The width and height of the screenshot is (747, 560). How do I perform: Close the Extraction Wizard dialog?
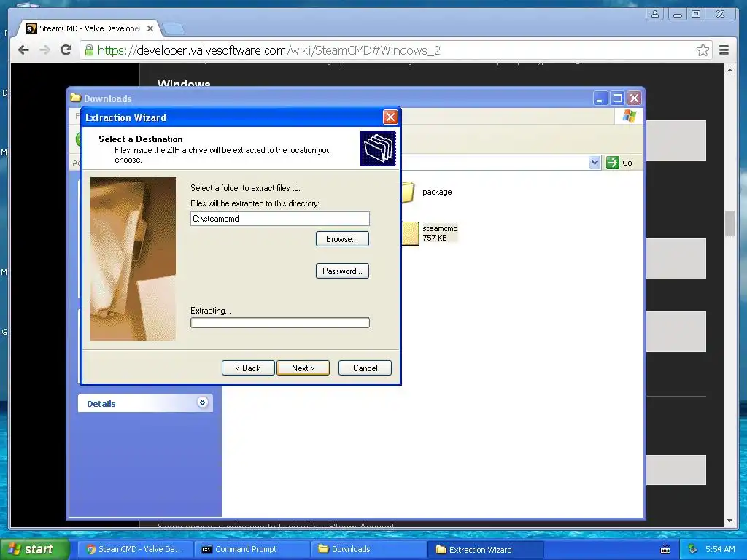[390, 117]
